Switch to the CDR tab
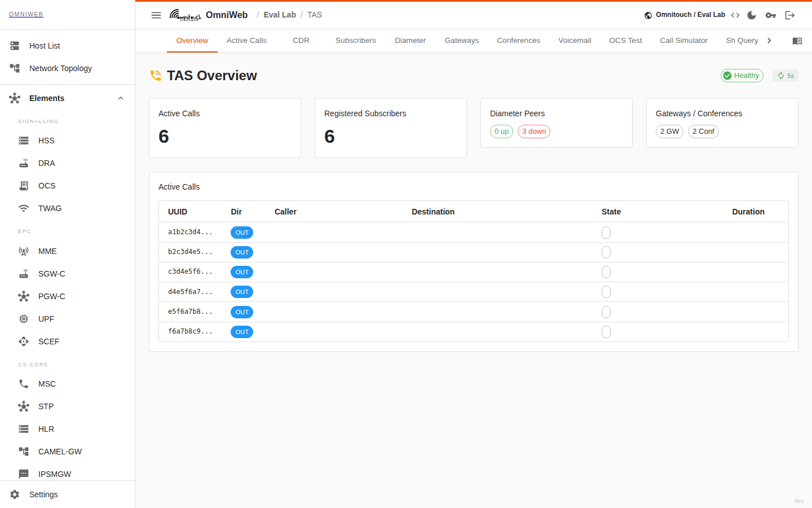The height and width of the screenshot is (508, 812). coord(301,41)
